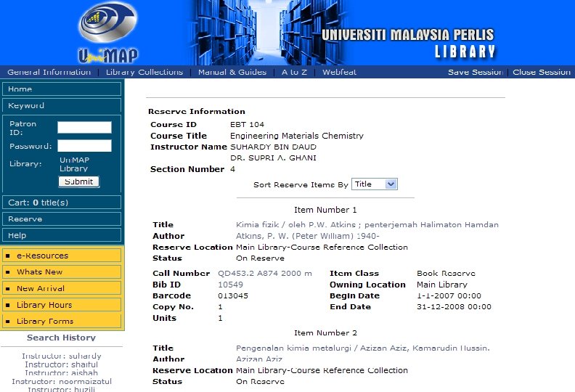Click the Submit login button
This screenshot has width=575, height=392.
click(x=79, y=181)
